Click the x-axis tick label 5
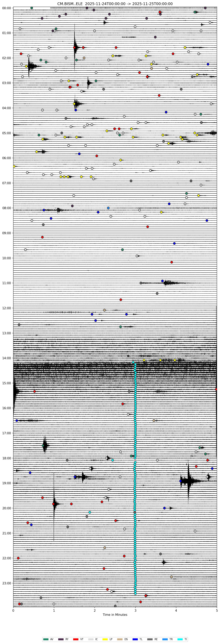 pyautogui.click(x=217, y=610)
